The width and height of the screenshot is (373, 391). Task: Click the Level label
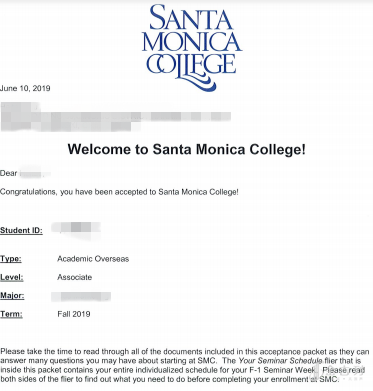click(x=12, y=277)
